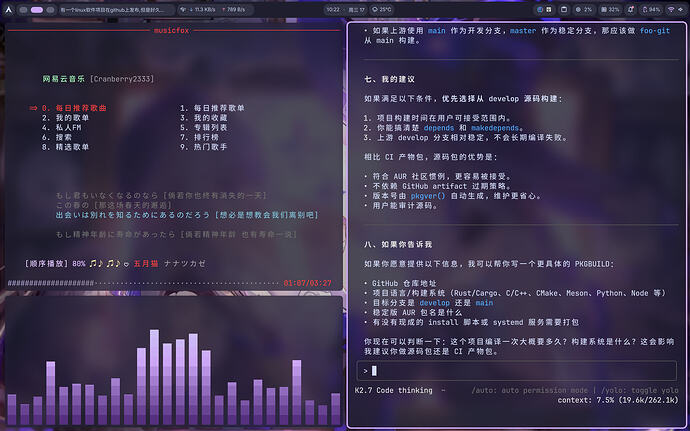Open the memory usage 32% indicator
This screenshot has height=431, width=690.
click(610, 10)
